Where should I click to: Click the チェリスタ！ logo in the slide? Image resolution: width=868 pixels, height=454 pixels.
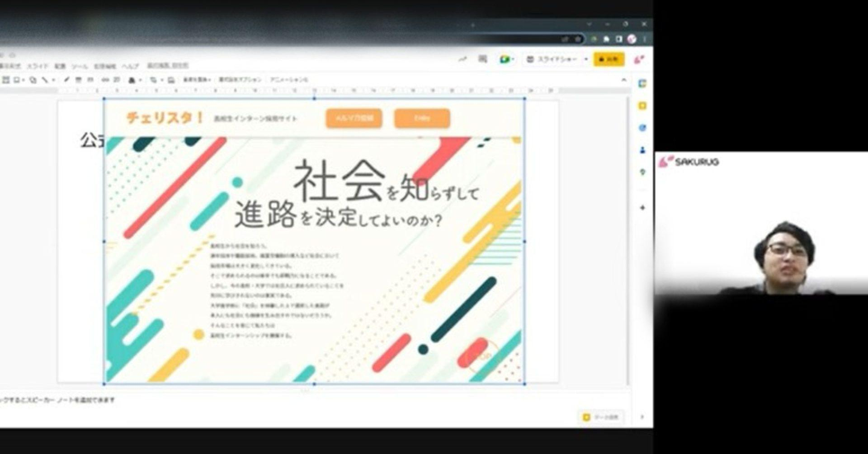coord(165,118)
